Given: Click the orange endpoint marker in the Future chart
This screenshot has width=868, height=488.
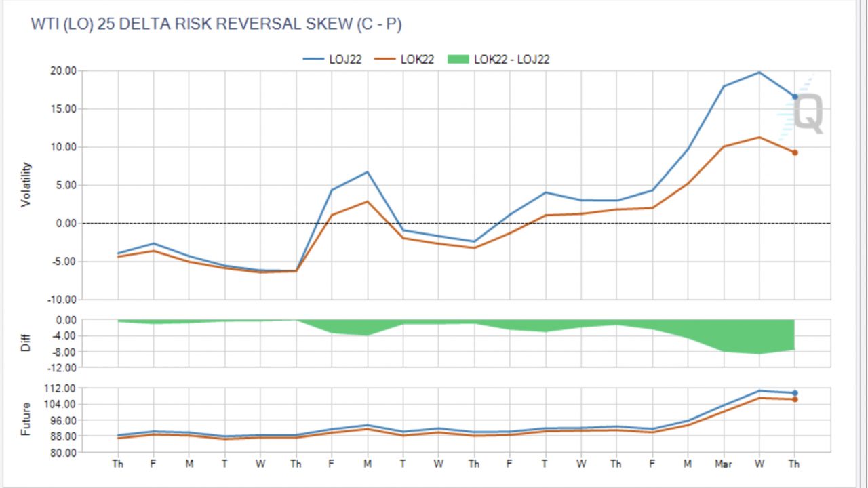Looking at the screenshot, I should 795,399.
